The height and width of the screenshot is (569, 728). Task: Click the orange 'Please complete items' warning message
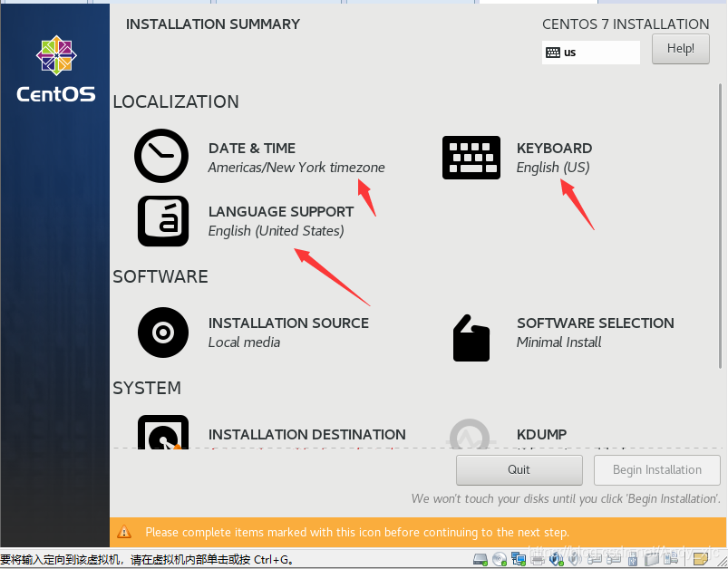tap(357, 532)
